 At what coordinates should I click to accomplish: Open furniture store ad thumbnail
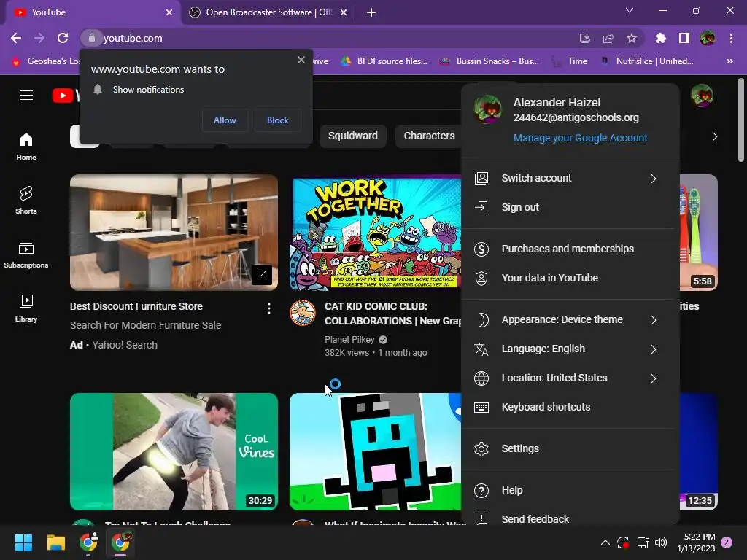[174, 233]
